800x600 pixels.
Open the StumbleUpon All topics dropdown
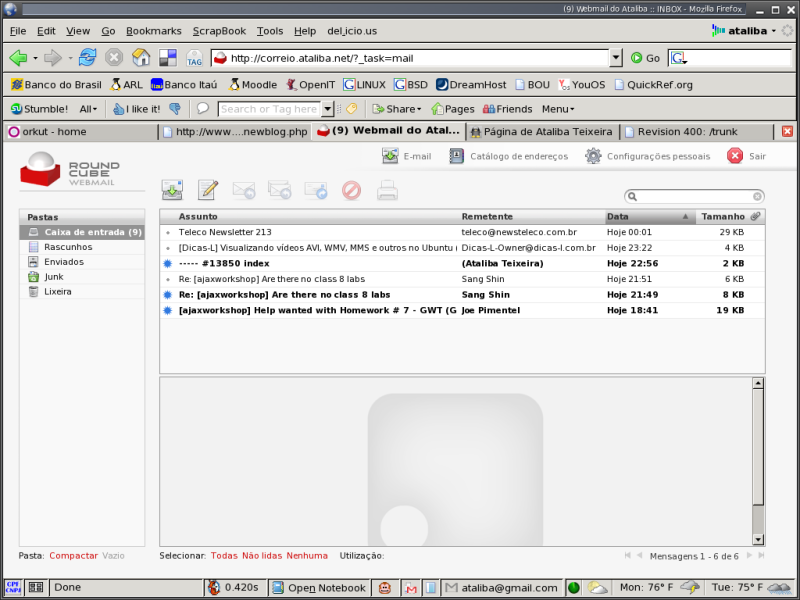tap(88, 109)
